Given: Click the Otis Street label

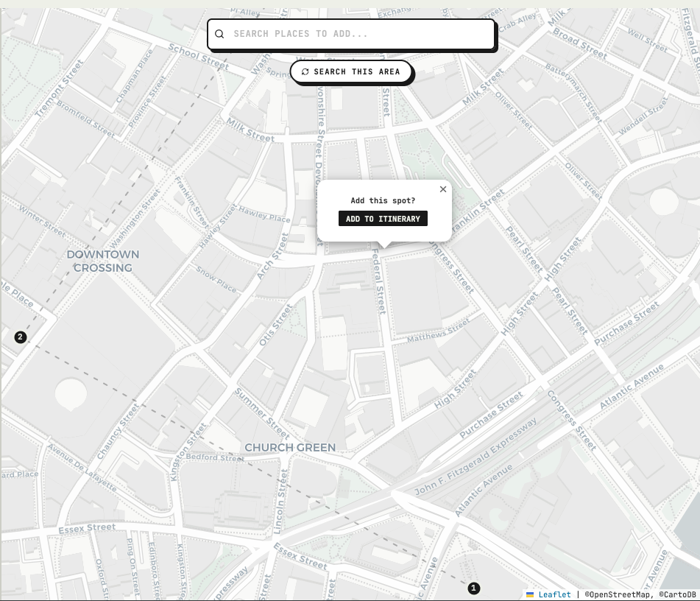Looking at the screenshot, I should (x=276, y=325).
